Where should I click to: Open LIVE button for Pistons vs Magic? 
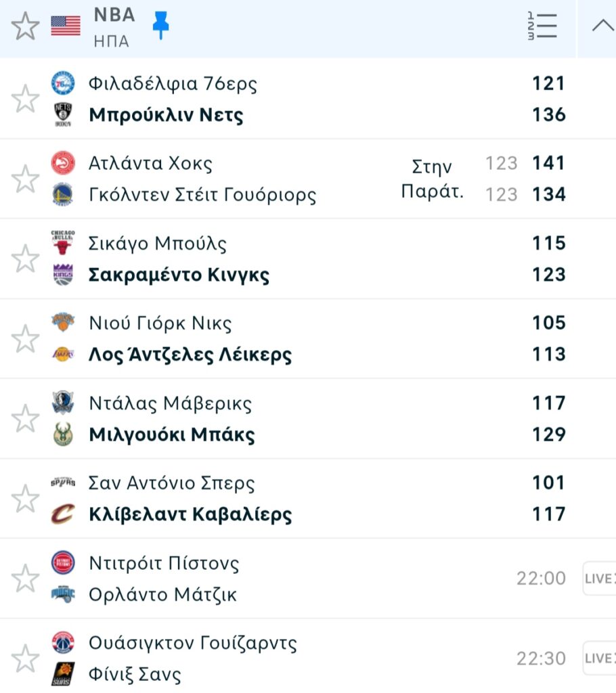(600, 579)
